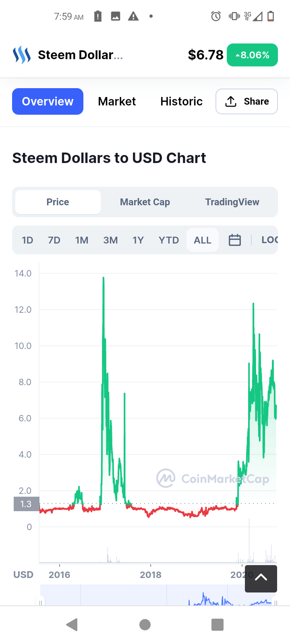Switch chart to Market Cap view
This screenshot has height=644, width=290.
[145, 202]
